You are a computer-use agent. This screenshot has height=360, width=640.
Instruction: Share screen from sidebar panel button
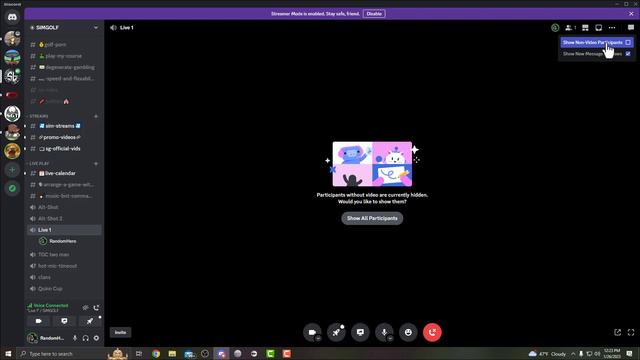pyautogui.click(x=64, y=321)
